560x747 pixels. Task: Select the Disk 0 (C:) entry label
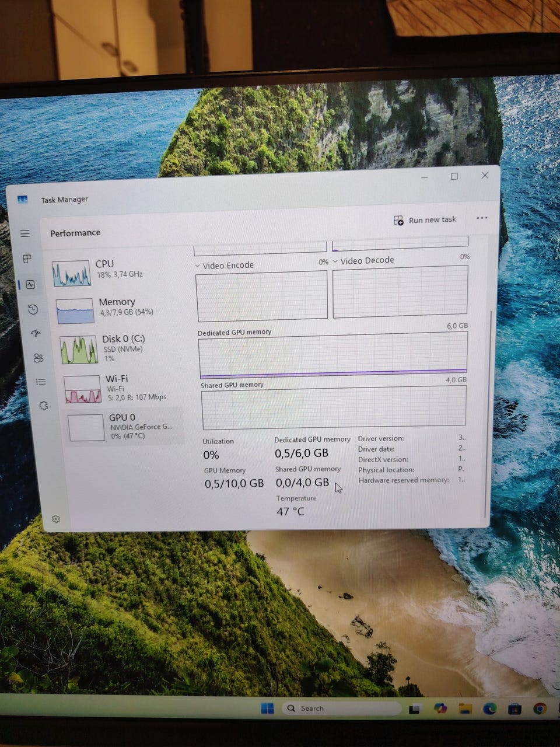point(123,339)
